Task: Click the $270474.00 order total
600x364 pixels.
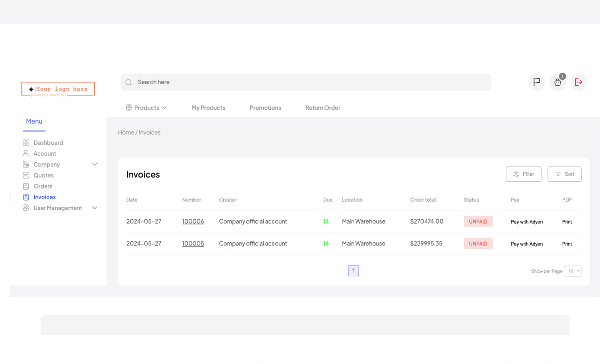Action: [x=427, y=221]
